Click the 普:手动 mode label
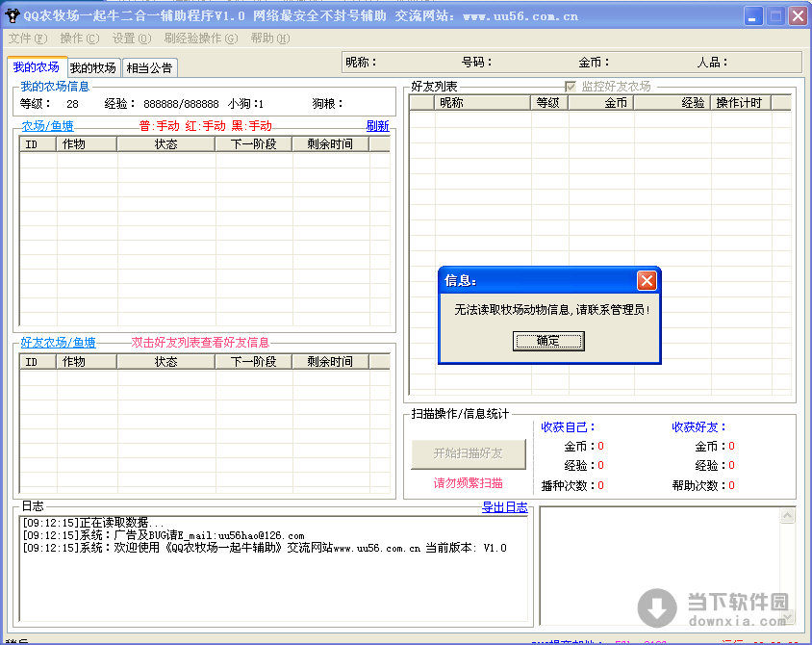Viewport: 812px width, 645px height. [160, 126]
